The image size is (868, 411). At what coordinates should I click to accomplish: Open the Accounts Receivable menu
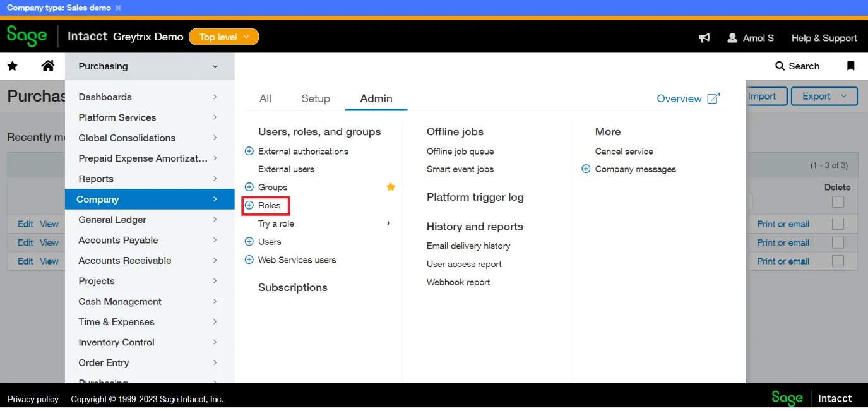[x=150, y=261]
